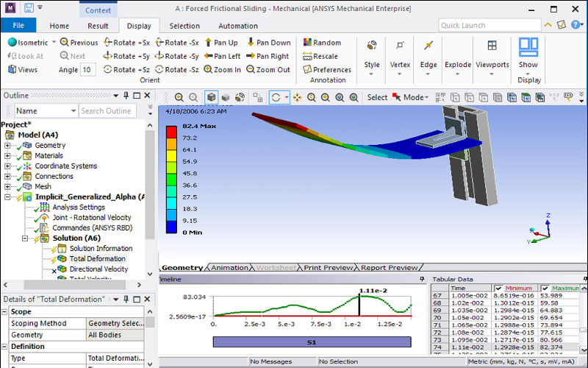Click Rotate -Sy in Orient group
Screen dimensions: 588x368
coord(177,56)
